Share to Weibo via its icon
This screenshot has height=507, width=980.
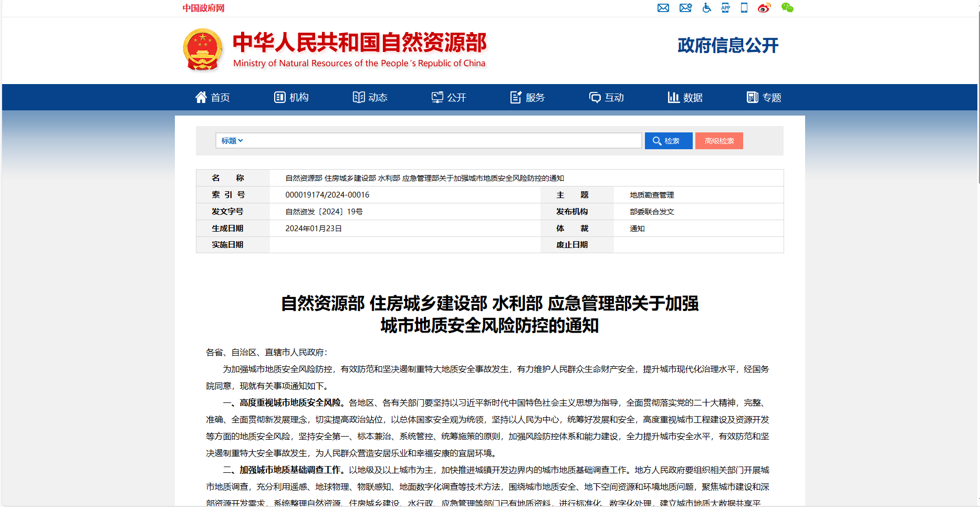coord(764,8)
